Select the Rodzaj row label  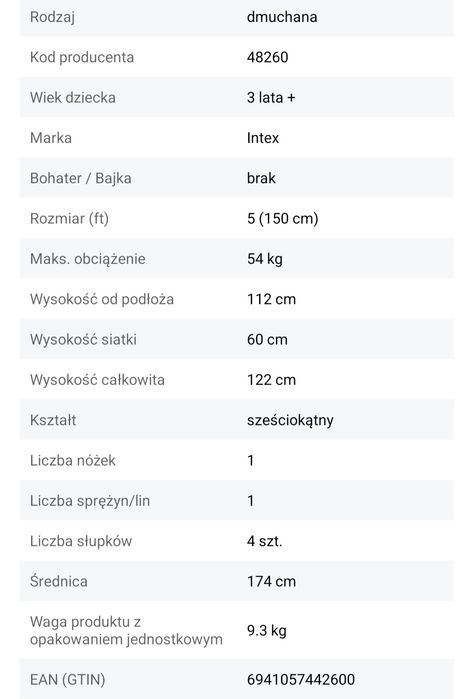(x=52, y=17)
